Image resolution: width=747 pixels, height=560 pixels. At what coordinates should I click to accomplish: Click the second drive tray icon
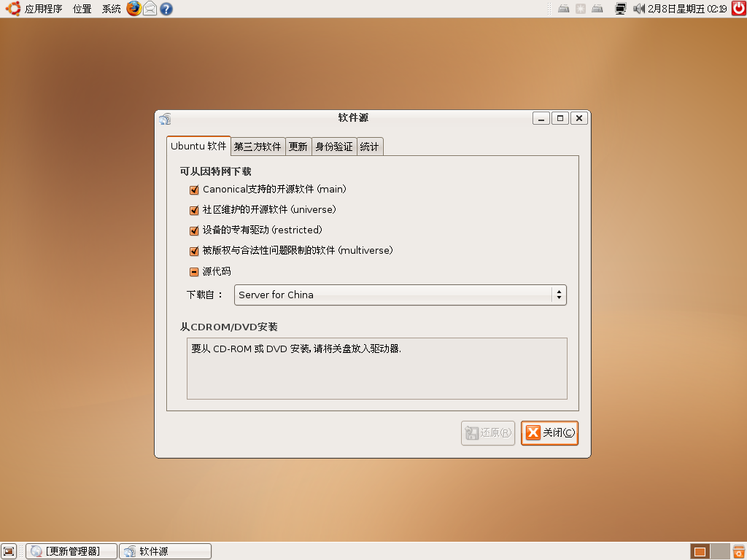coord(597,9)
